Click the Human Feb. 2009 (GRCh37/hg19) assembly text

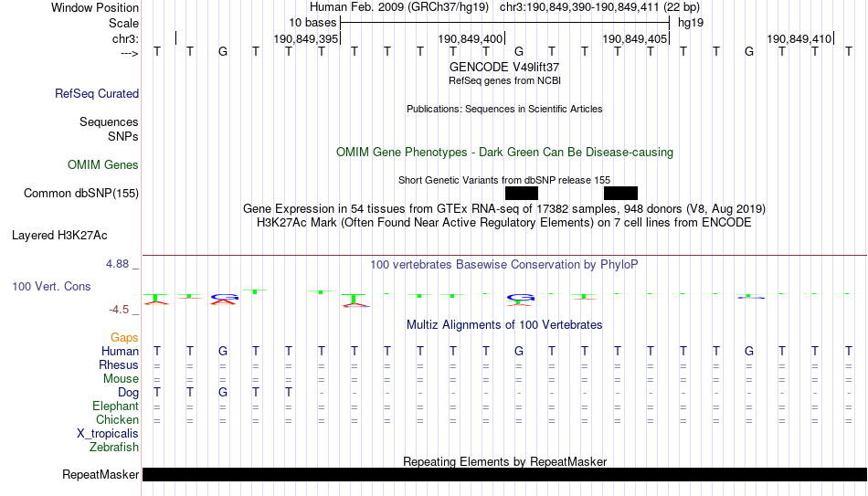click(399, 7)
